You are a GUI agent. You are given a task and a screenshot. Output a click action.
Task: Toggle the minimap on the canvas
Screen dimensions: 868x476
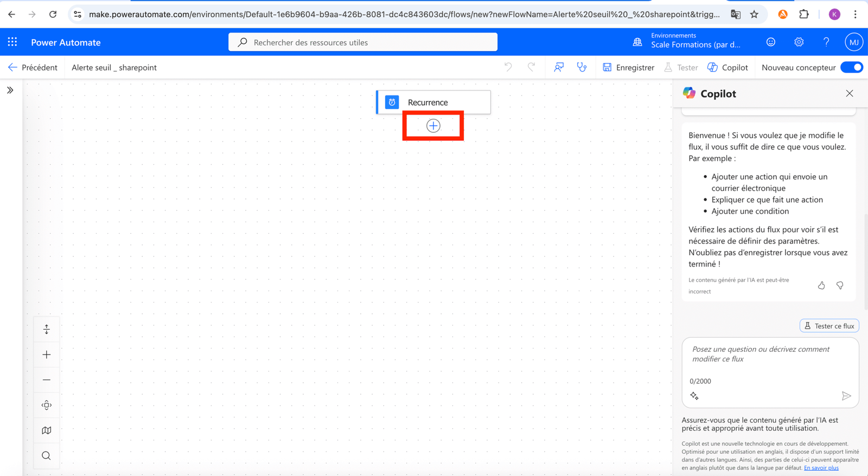pos(47,430)
